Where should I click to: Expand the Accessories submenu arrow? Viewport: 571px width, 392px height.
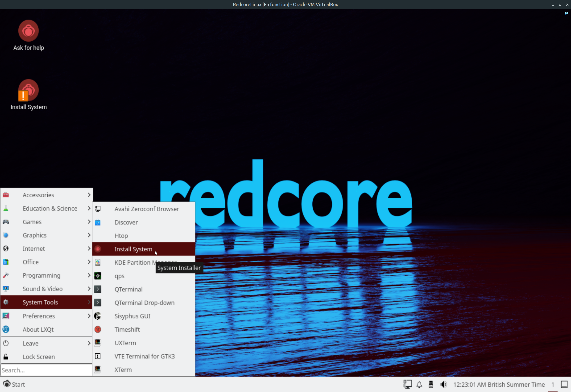pos(89,195)
